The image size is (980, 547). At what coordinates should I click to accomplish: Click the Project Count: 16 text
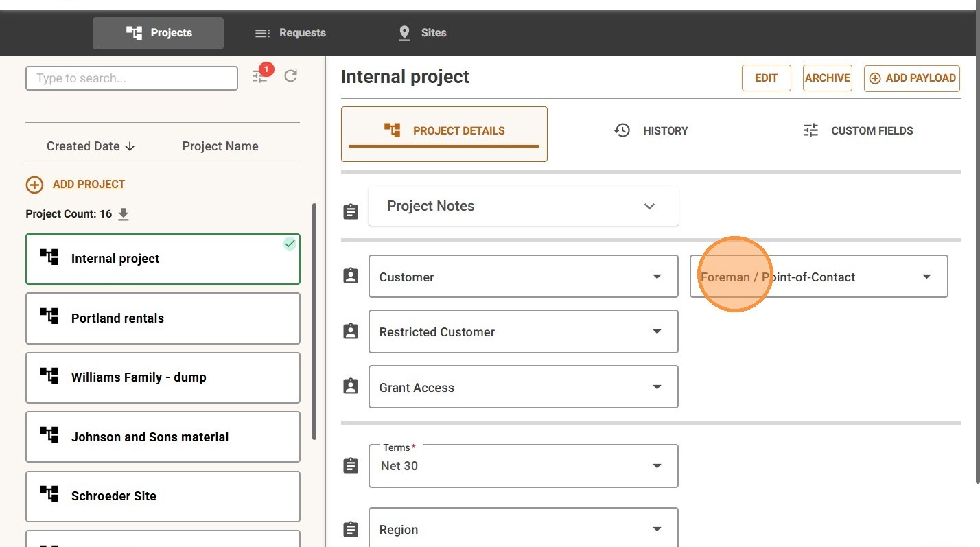click(69, 214)
